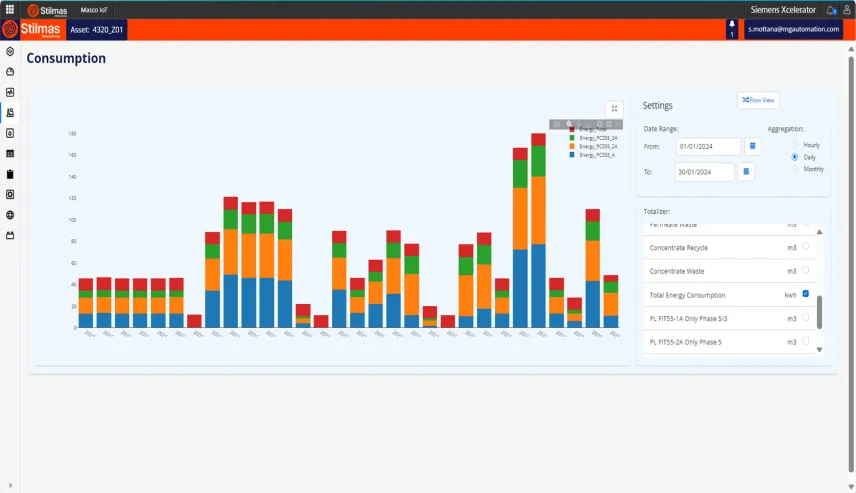Open the clipboard sidebar icon
This screenshot has width=856, height=493.
tap(10, 174)
